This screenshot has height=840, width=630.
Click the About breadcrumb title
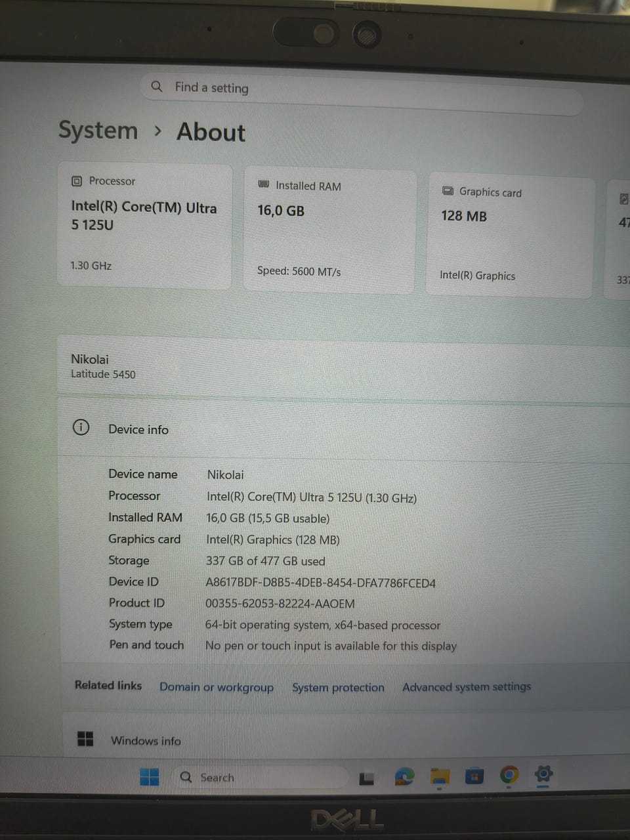211,133
